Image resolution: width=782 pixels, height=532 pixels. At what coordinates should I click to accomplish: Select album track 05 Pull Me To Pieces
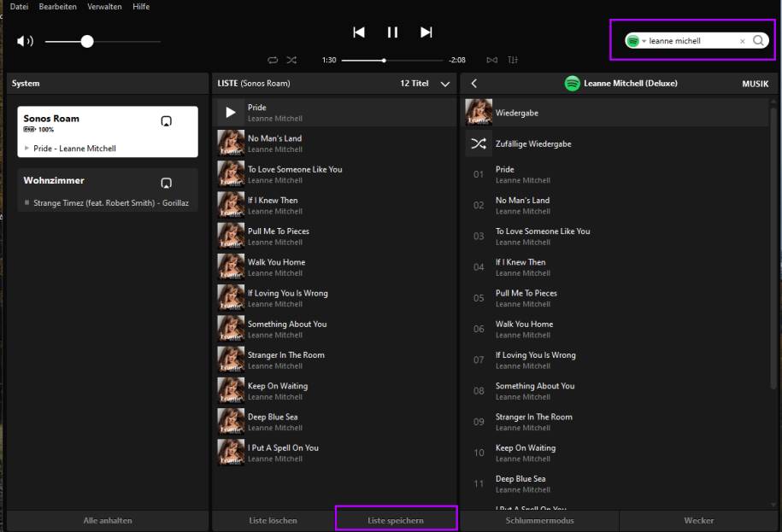point(616,298)
